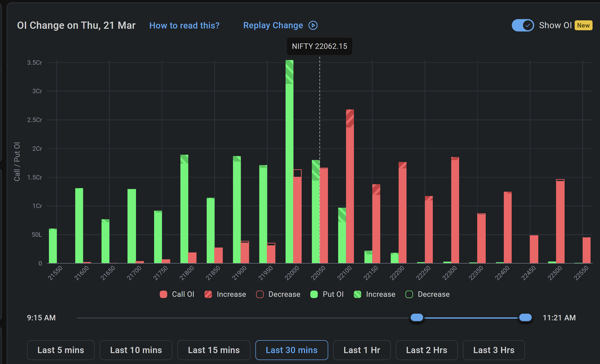Viewport: 600px width, 364px height.
Task: Switch to Last 1 Hr view
Action: coord(362,350)
